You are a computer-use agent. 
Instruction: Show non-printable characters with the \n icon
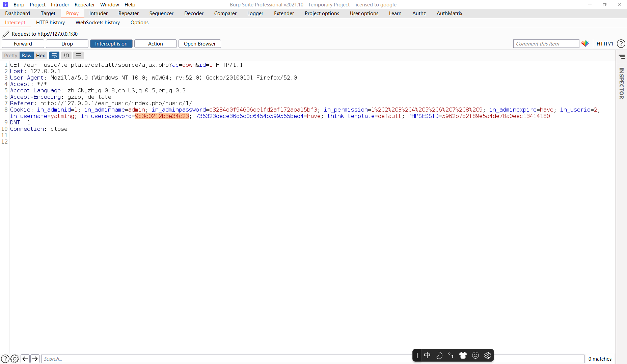pyautogui.click(x=66, y=55)
